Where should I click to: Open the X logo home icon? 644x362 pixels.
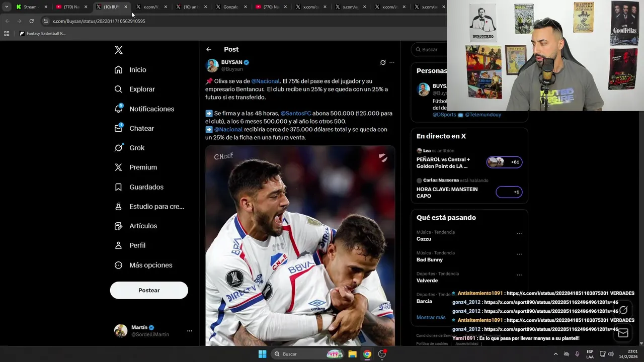(x=118, y=50)
